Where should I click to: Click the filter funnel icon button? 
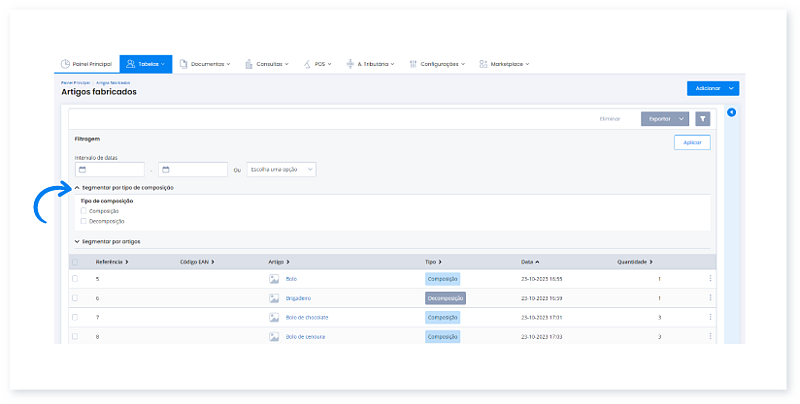703,118
